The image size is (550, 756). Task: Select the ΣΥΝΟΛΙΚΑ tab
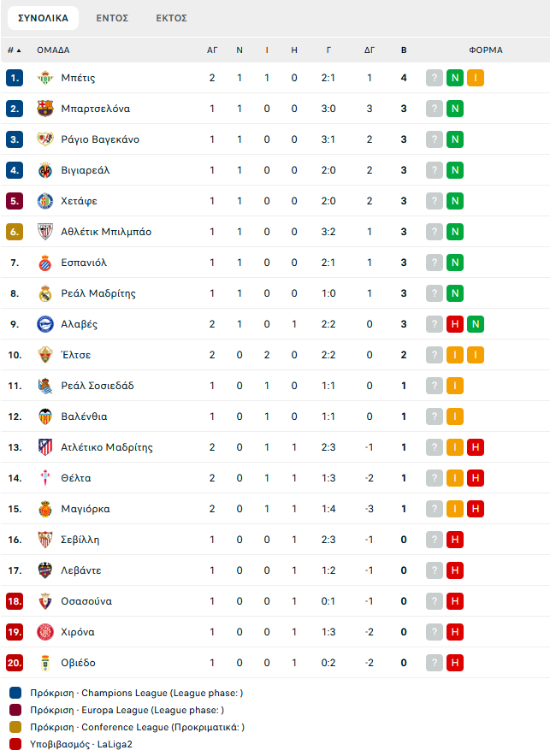coord(43,18)
